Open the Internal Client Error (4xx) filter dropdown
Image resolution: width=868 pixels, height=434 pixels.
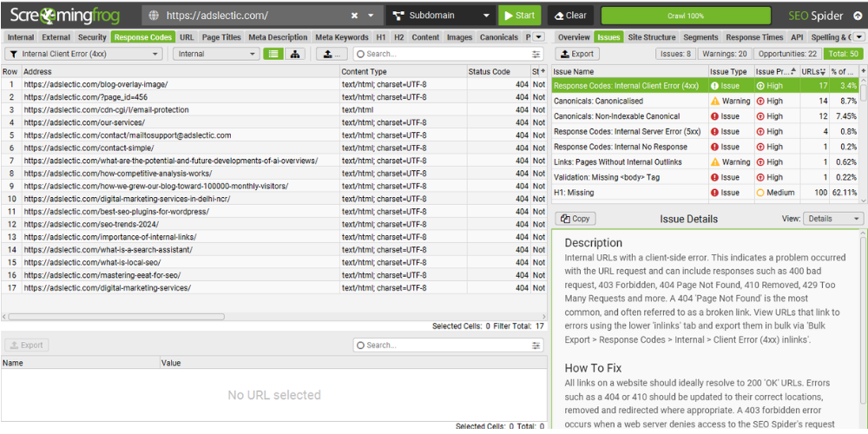[83, 54]
